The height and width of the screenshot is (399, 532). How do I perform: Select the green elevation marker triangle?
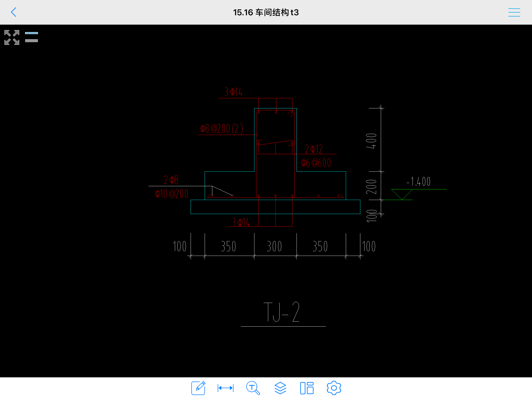coord(402,194)
